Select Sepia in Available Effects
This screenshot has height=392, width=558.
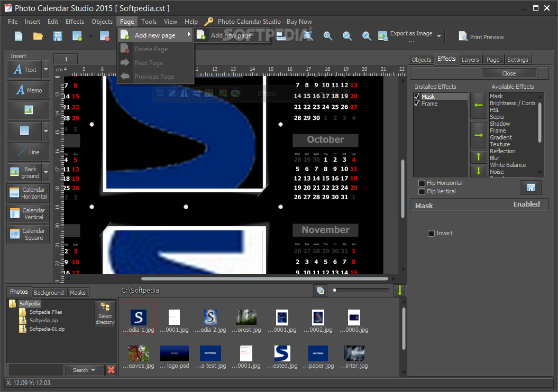pos(497,117)
